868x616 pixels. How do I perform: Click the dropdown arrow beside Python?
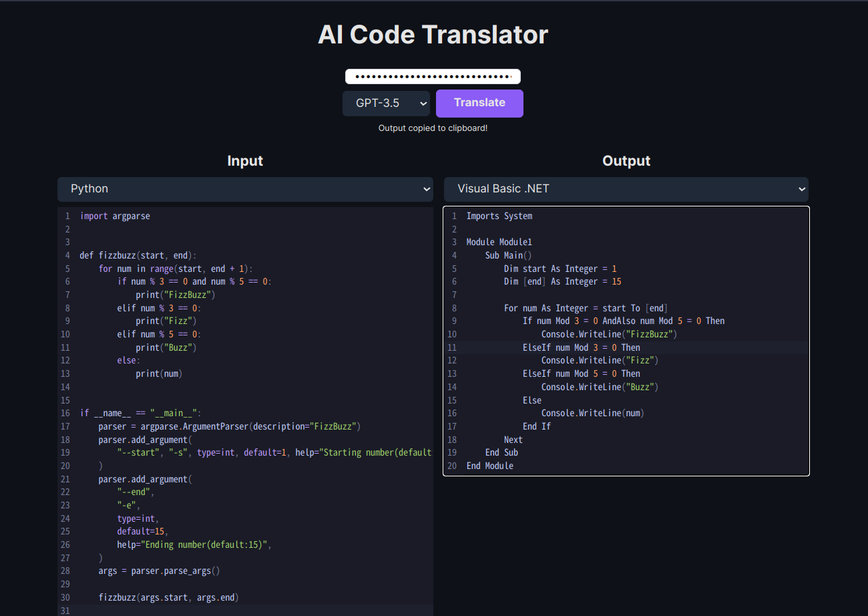click(x=426, y=189)
